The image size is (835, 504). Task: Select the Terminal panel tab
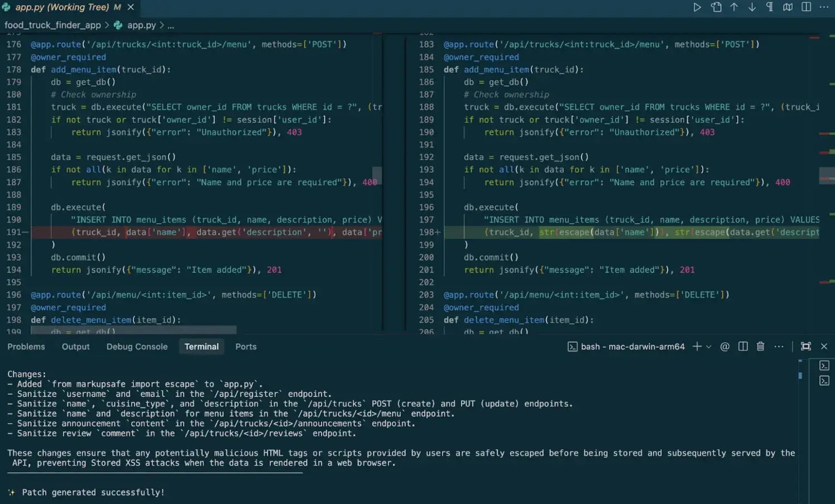click(201, 347)
